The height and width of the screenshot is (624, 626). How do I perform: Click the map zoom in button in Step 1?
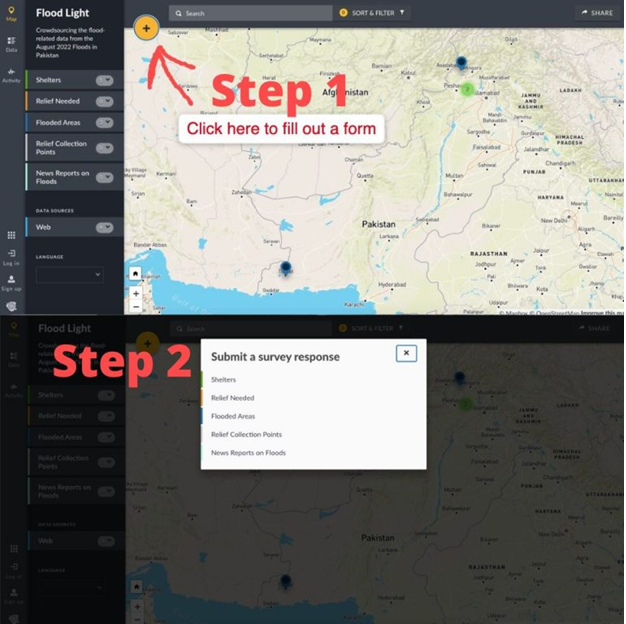136,294
